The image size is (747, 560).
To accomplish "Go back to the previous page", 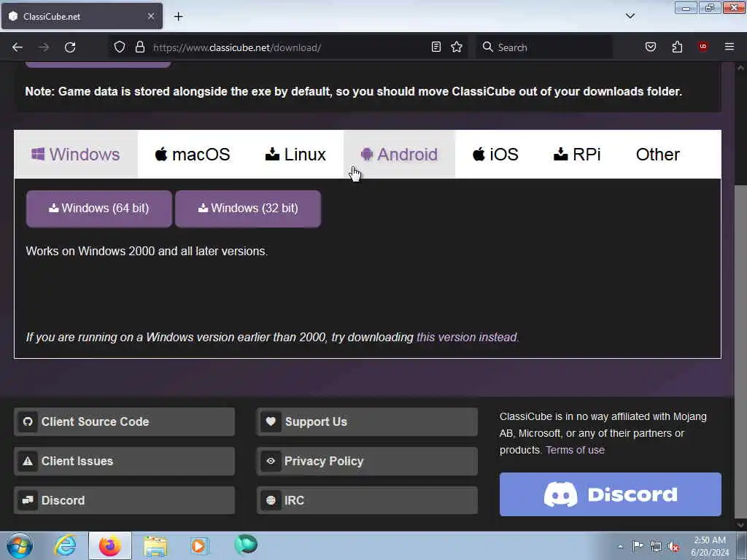I will (18, 47).
